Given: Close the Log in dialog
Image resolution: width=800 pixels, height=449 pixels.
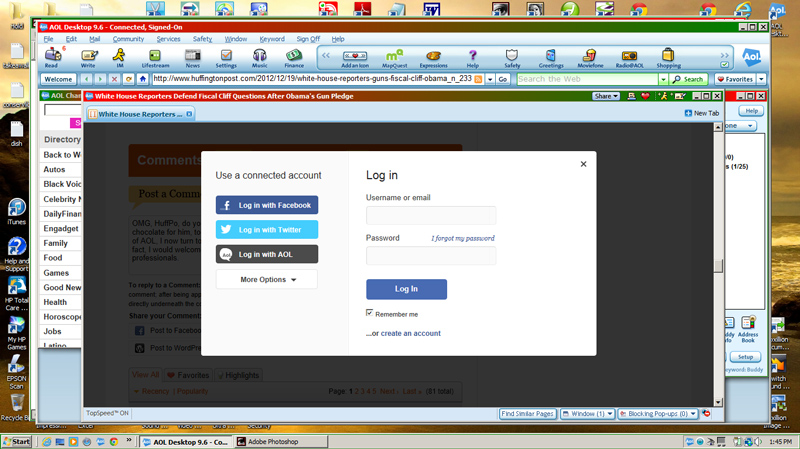Looking at the screenshot, I should click(583, 164).
